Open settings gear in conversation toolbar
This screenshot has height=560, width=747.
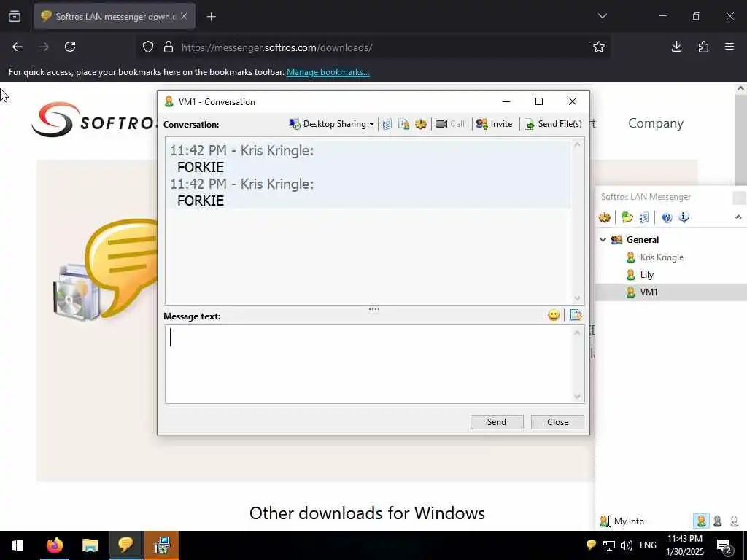[421, 124]
